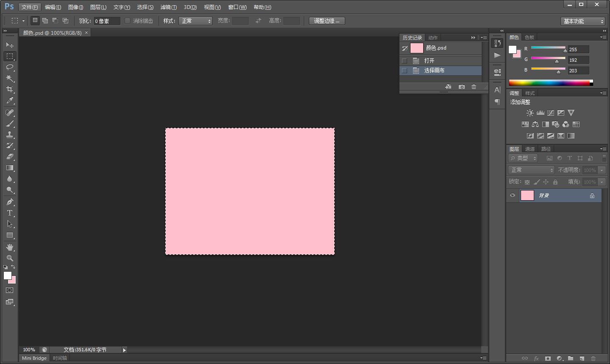Viewport: 610px width, 364px height.
Task: Switch to the 动作 actions tab
Action: (x=433, y=38)
